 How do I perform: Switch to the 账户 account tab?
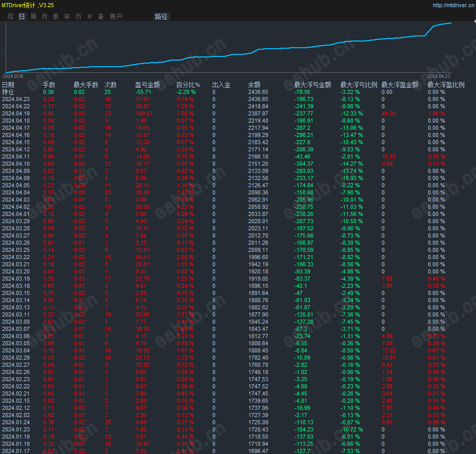click(116, 16)
